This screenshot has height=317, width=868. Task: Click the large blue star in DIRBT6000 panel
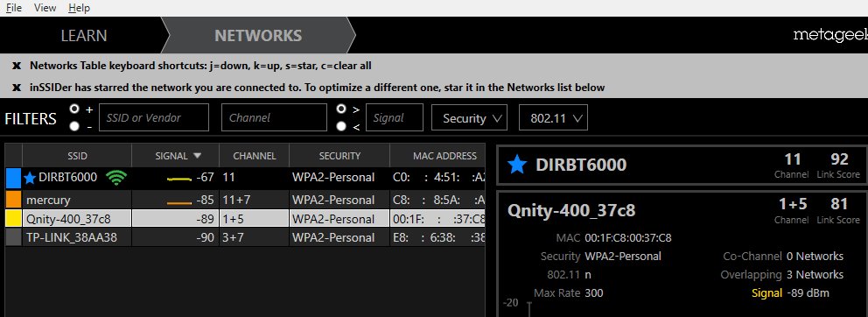517,165
